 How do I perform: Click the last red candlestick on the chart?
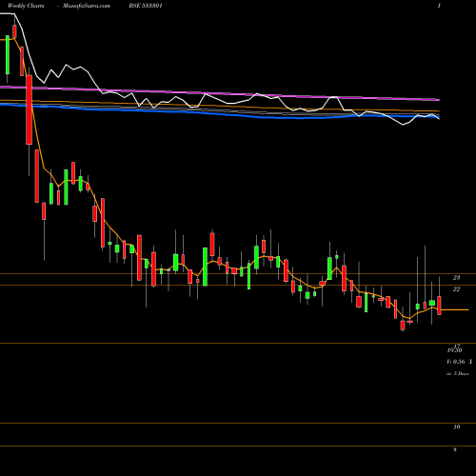click(439, 306)
